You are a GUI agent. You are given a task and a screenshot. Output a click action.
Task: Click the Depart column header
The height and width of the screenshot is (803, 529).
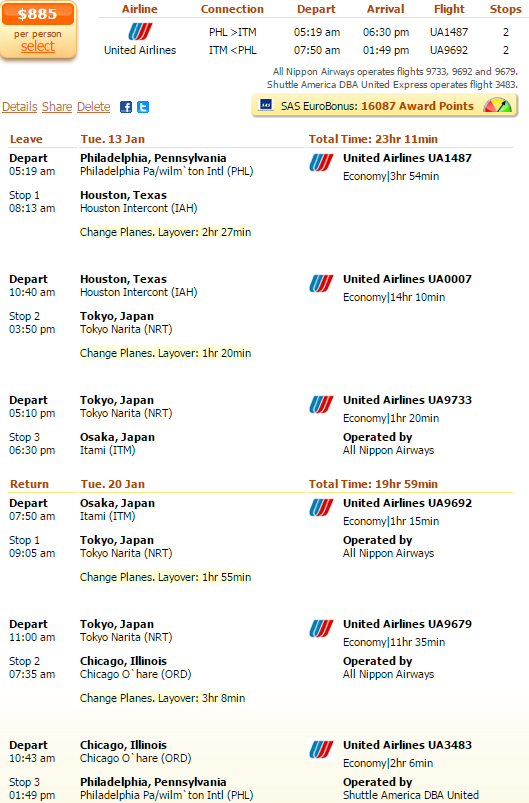click(x=316, y=9)
